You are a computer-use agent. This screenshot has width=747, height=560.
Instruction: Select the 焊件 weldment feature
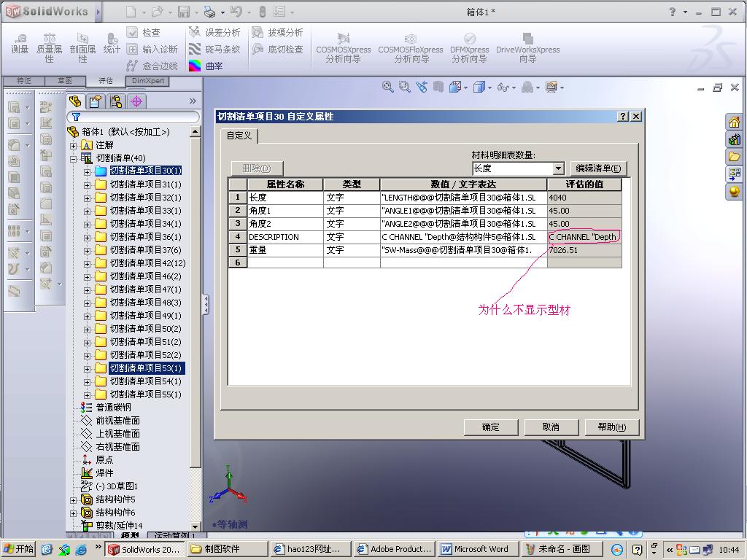(x=104, y=473)
